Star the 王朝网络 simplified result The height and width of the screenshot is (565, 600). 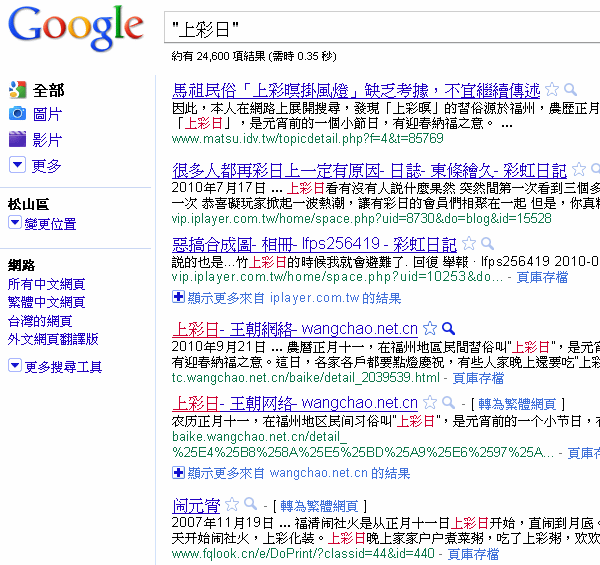pos(430,402)
